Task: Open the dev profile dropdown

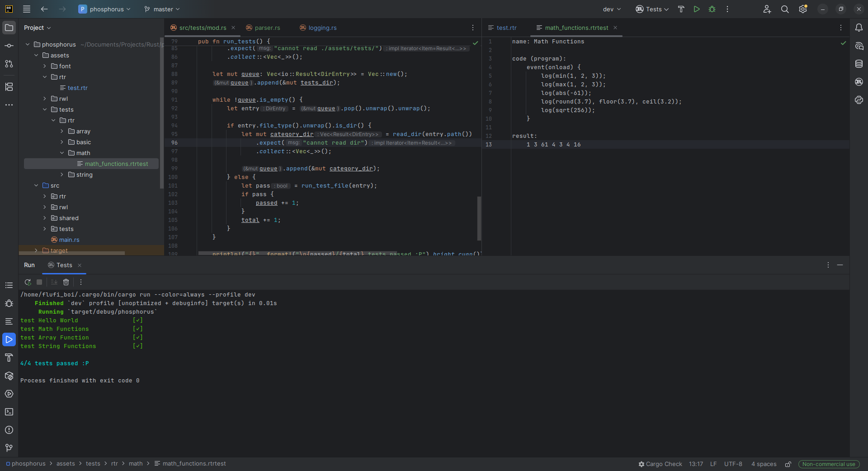Action: tap(612, 9)
